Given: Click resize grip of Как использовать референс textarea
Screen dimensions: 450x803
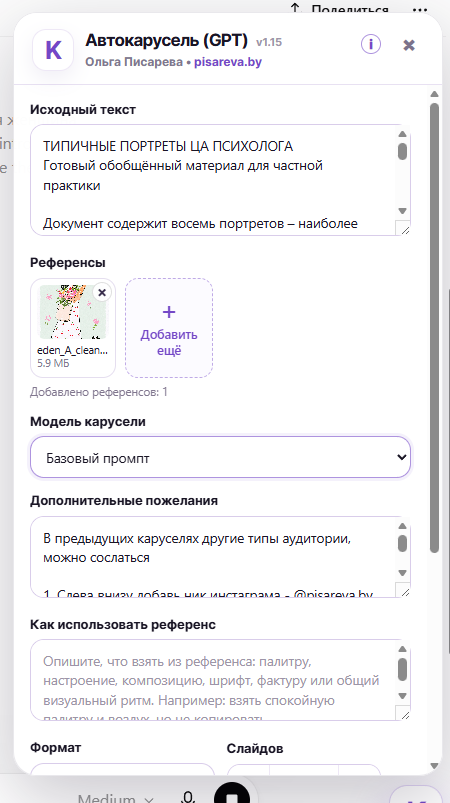Looking at the screenshot, I should pos(405,715).
